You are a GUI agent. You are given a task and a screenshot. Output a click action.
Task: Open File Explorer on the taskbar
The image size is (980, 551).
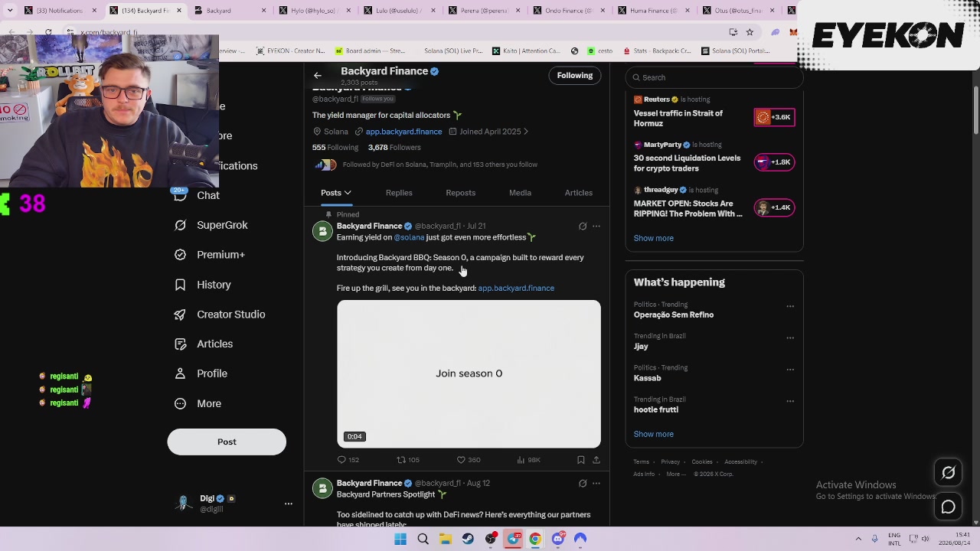(x=445, y=539)
